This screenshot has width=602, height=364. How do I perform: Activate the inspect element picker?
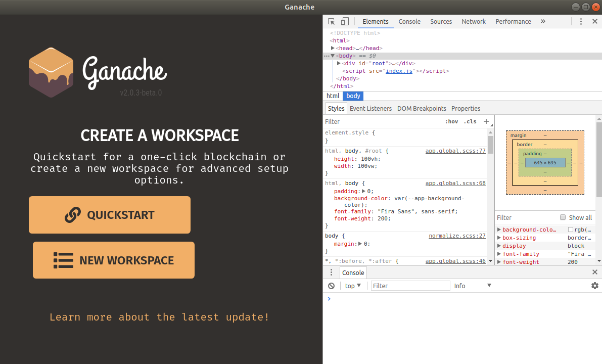click(331, 22)
